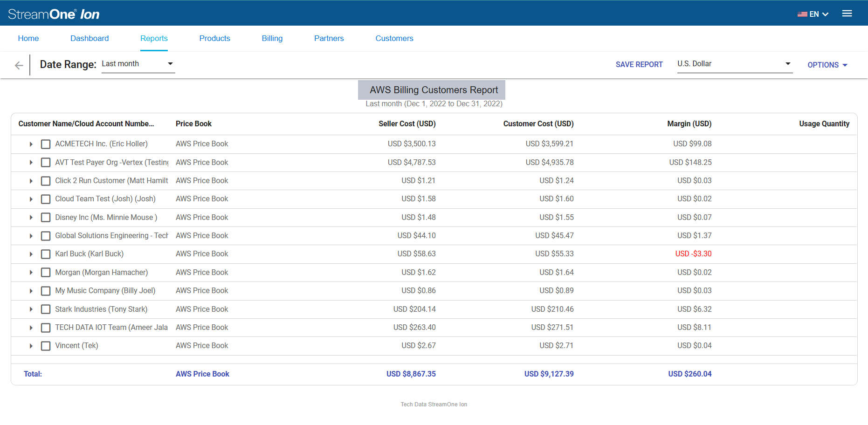
Task: Expand the ACMETECH Inc. row
Action: (31, 144)
